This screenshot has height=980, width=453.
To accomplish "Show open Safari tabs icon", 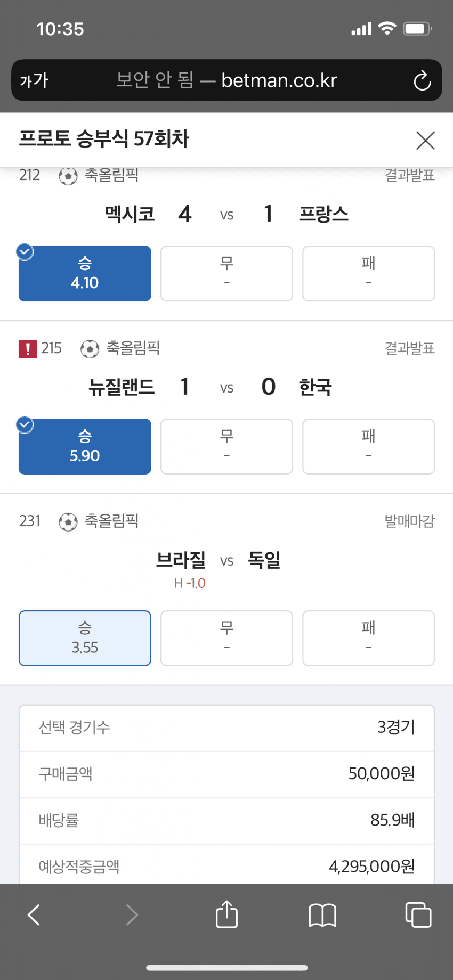I will (x=418, y=914).
